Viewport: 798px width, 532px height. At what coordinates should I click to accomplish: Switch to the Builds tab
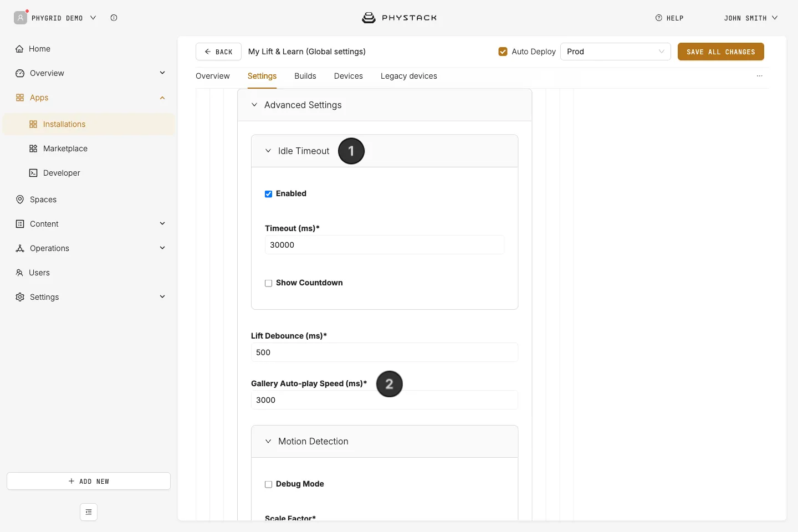coord(305,76)
